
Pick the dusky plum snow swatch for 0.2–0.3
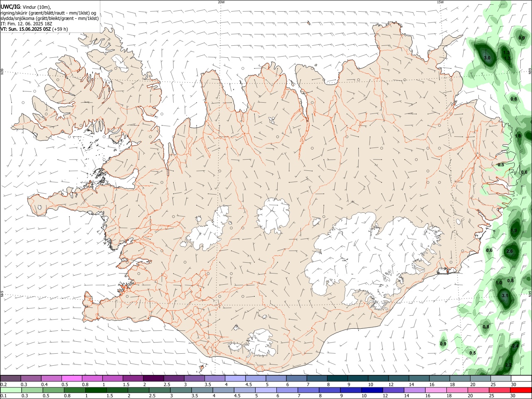[10, 378]
